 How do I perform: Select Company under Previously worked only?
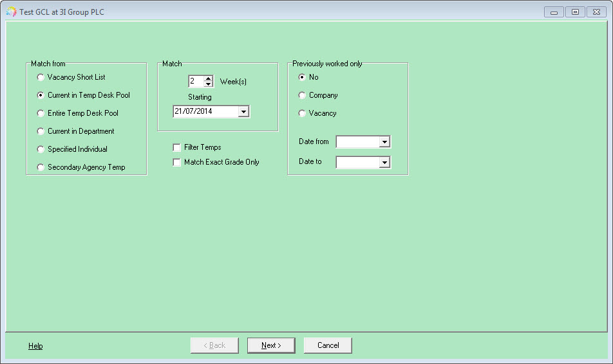302,95
